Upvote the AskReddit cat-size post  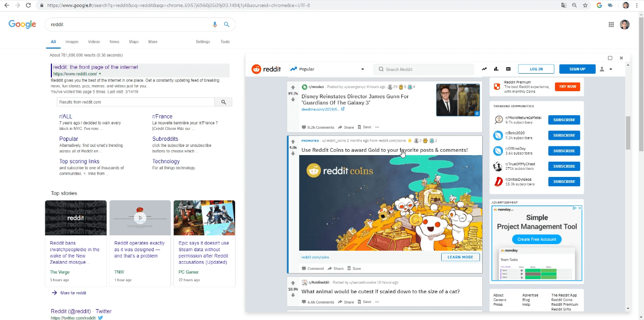tap(293, 283)
